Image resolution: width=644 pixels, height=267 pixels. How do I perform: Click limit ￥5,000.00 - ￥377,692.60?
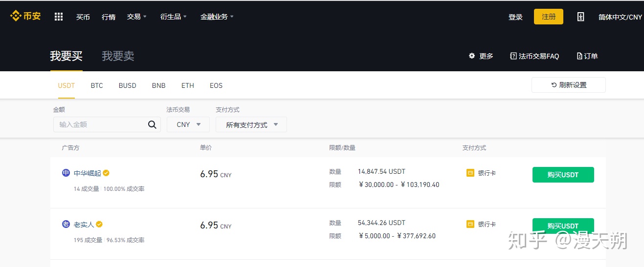397,236
